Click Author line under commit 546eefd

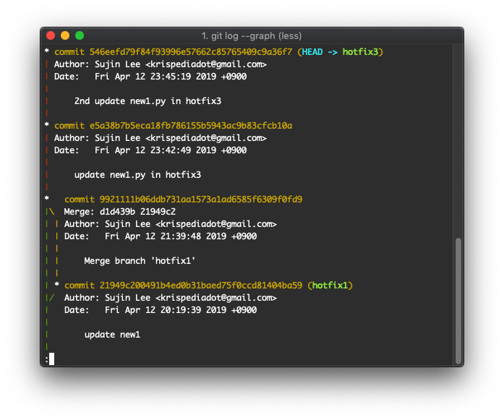161,64
